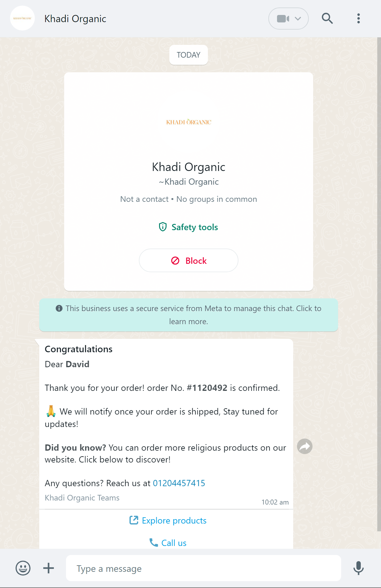381x588 pixels.
Task: Focus the Type a message field
Action: point(204,568)
